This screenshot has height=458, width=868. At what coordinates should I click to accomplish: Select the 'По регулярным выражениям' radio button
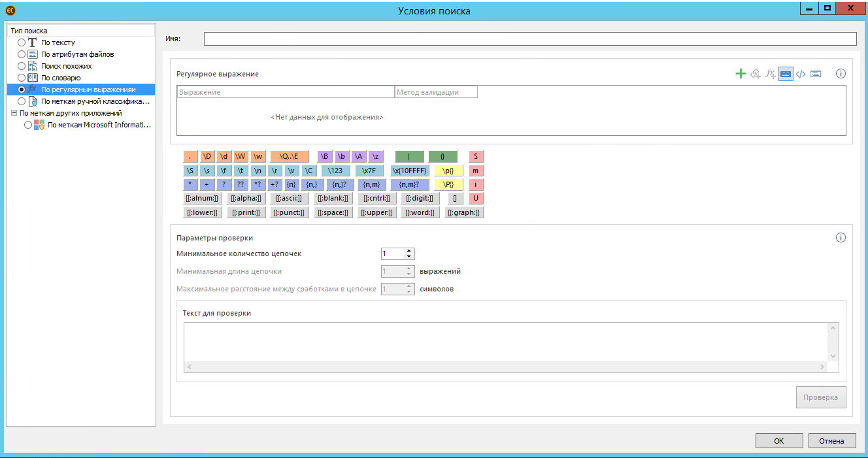[x=22, y=90]
